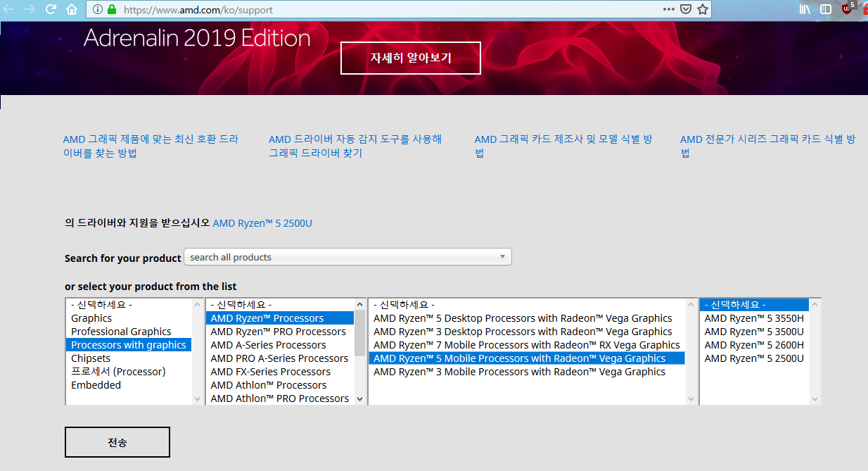Screen dimensions: 868x471
Task: Select 선택하세요 placeholder in the third list
Action: [x=527, y=305]
